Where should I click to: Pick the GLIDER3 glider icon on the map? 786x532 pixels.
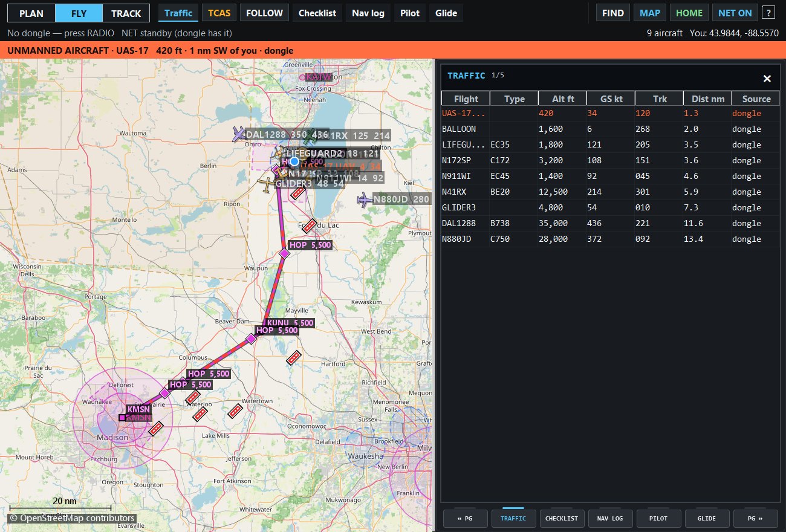[x=267, y=184]
